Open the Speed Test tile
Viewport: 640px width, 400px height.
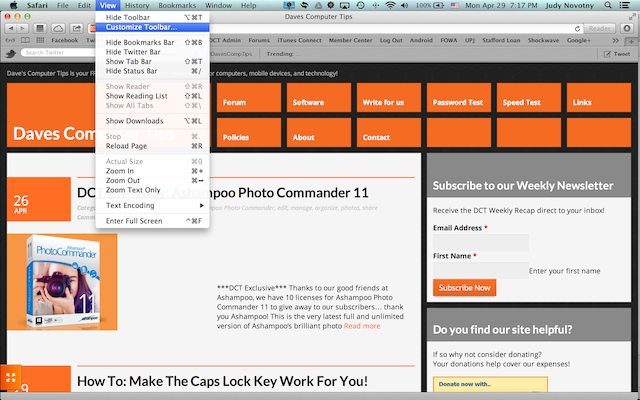tap(529, 98)
